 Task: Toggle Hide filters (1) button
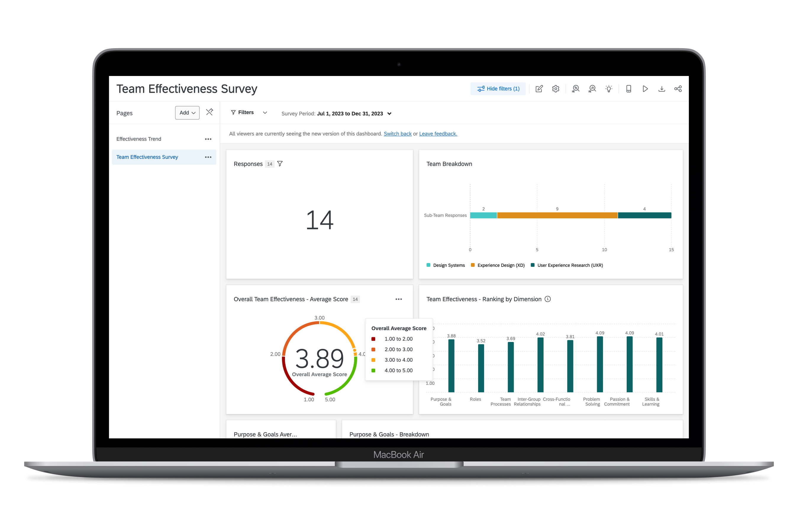click(498, 89)
